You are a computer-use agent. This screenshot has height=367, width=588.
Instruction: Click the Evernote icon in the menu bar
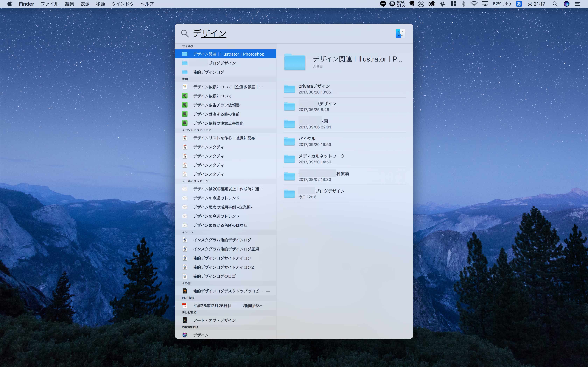(412, 4)
